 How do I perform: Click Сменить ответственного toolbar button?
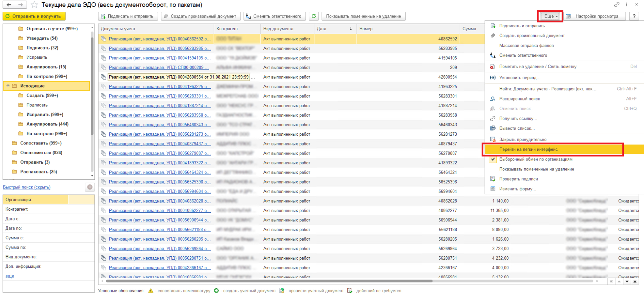click(x=274, y=16)
